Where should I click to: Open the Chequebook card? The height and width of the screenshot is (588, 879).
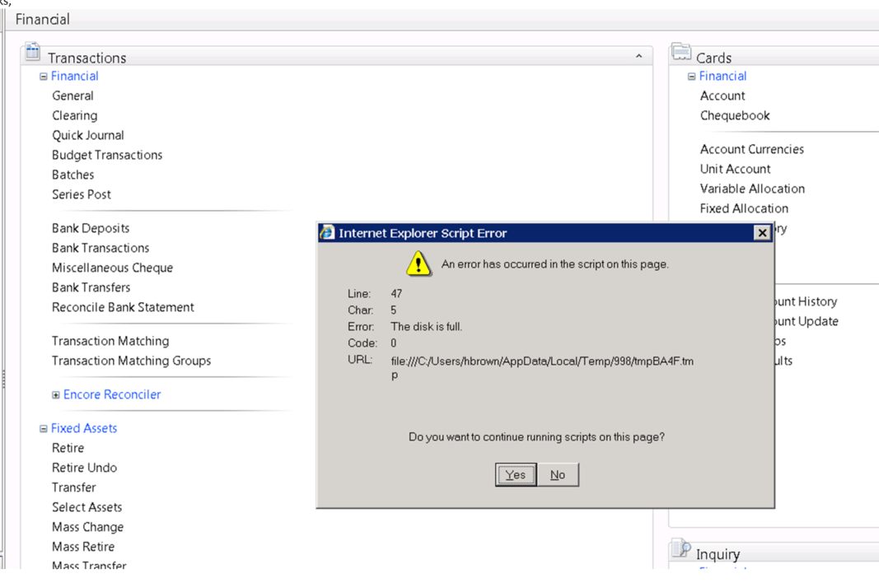735,115
